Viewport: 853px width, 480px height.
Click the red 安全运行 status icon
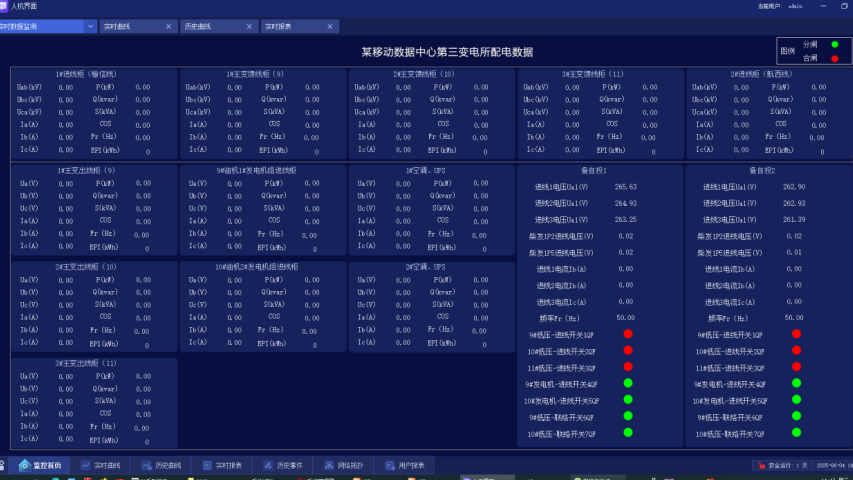(x=760, y=465)
